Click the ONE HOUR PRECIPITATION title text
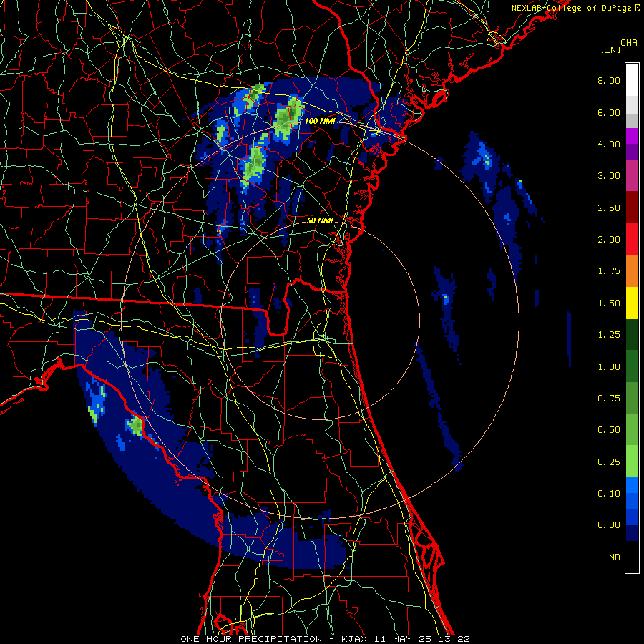 [251, 639]
